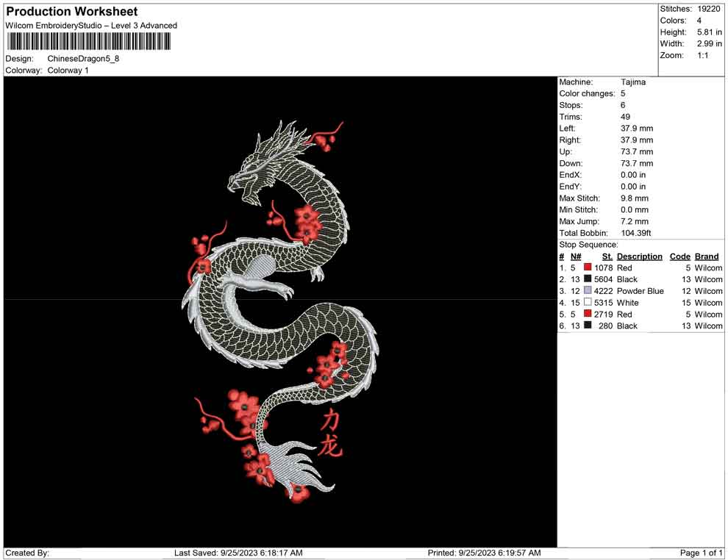728x560 pixels.
Task: Click the Page 1 of 1 text
Action: (x=700, y=553)
